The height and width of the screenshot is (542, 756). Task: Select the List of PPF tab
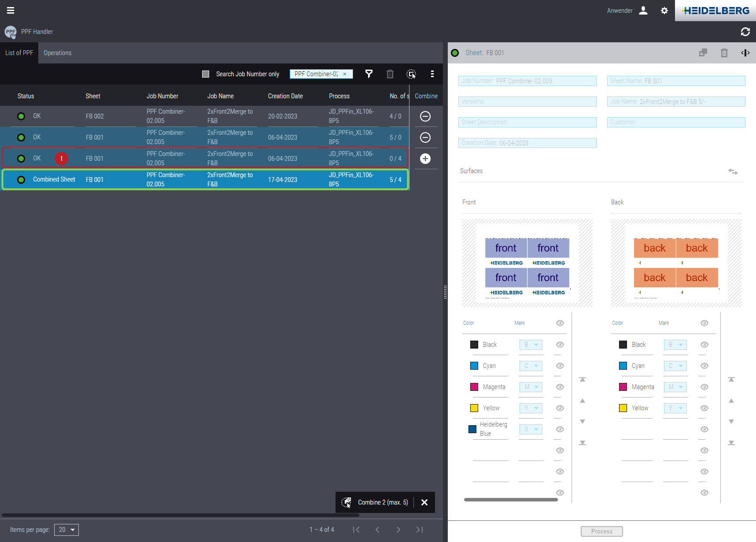pyautogui.click(x=19, y=53)
